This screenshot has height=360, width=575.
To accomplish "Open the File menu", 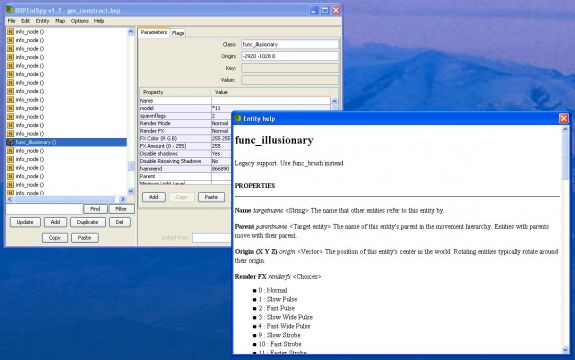I will click(x=11, y=21).
